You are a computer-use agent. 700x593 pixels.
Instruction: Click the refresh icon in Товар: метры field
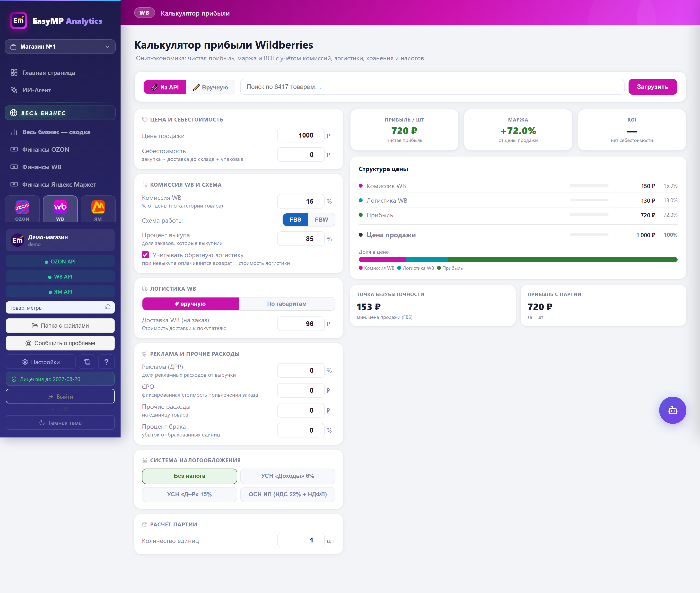point(108,307)
